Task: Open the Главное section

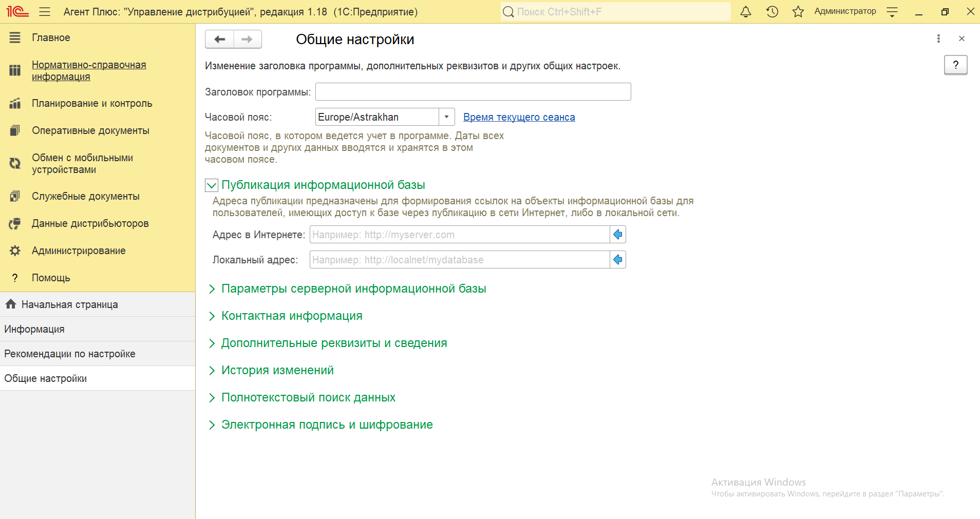Action: point(51,37)
